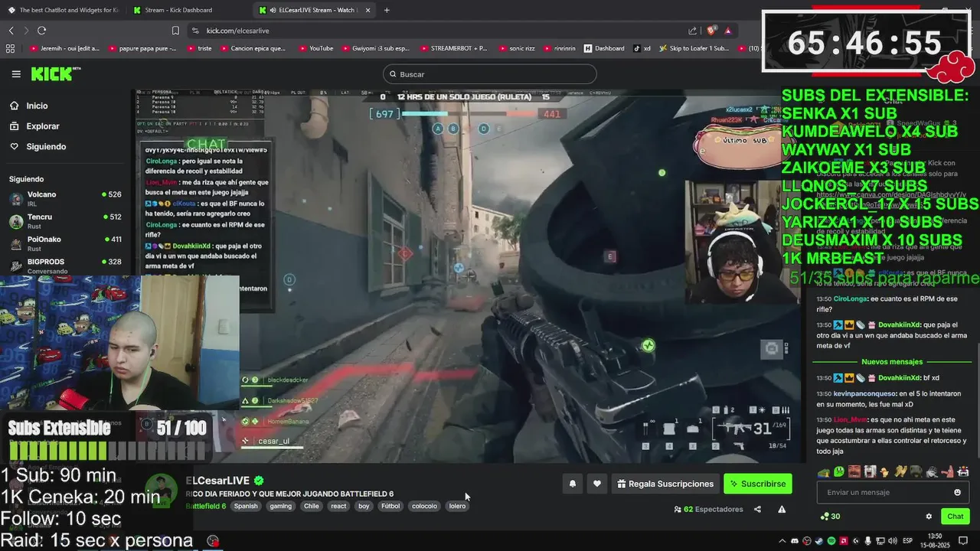This screenshot has width=980, height=551.
Task: Click Regala Suscripciones button
Action: [665, 484]
